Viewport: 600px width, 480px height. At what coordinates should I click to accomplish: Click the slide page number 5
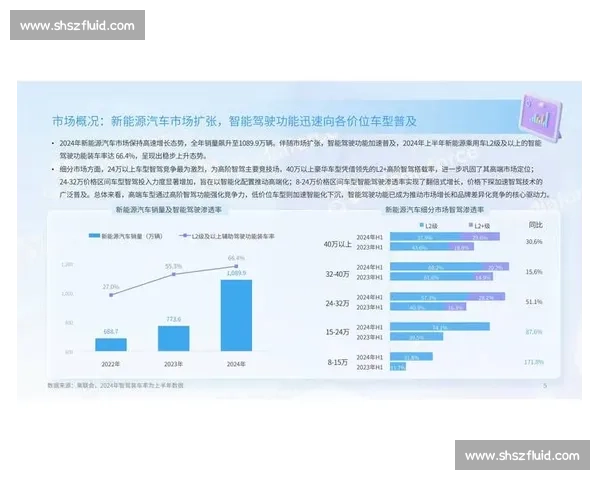point(545,385)
